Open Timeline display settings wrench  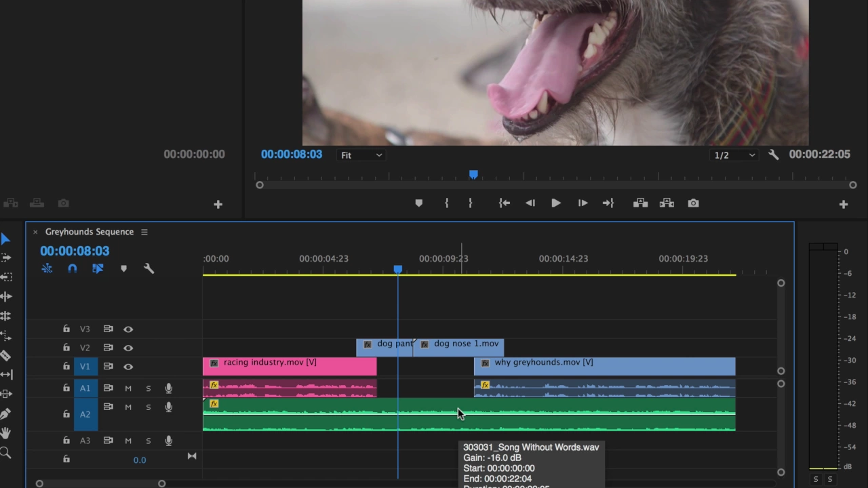(149, 269)
